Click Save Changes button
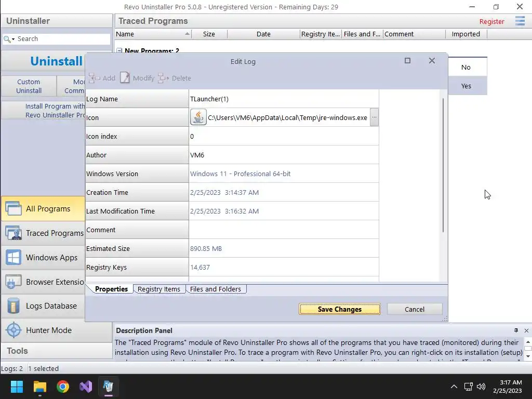 [340, 309]
